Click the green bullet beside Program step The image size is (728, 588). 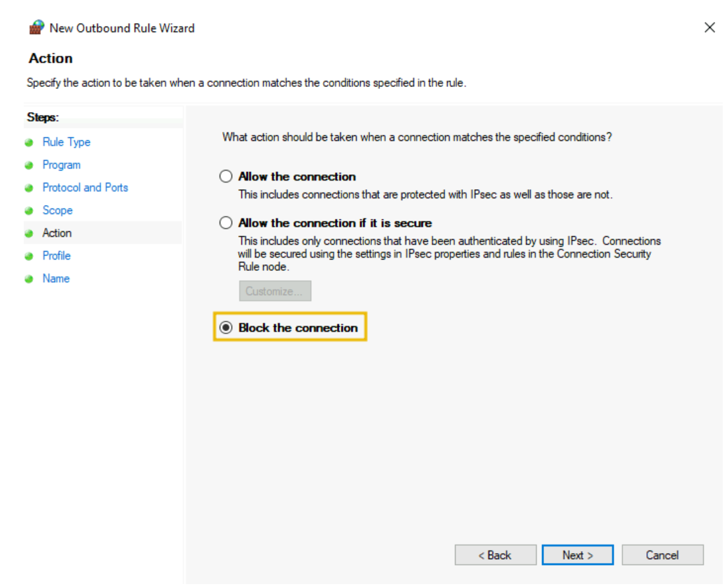click(x=28, y=165)
